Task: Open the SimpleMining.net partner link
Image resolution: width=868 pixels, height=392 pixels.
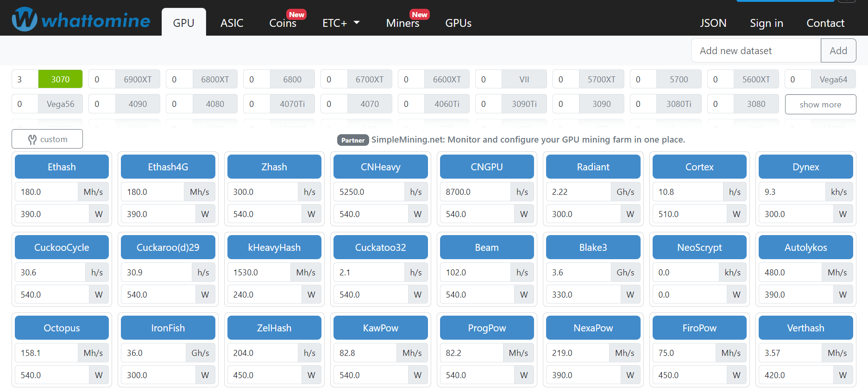Action: [528, 140]
